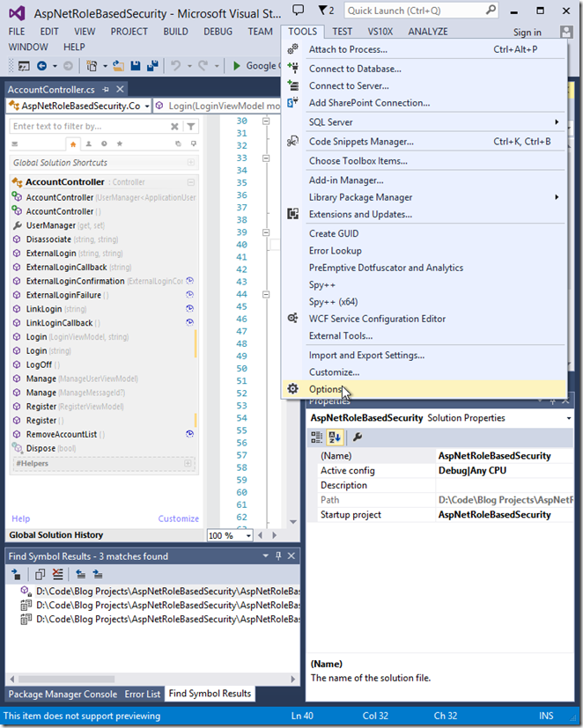Select the 'Debug|Any CPU' property value
Image resolution: width=583 pixels, height=728 pixels.
(x=504, y=470)
